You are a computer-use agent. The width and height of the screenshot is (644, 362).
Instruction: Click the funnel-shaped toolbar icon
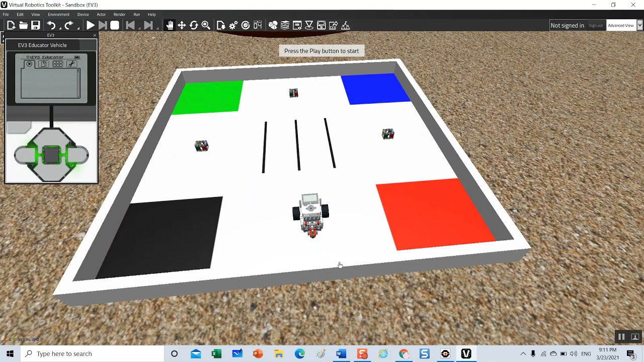click(x=309, y=25)
